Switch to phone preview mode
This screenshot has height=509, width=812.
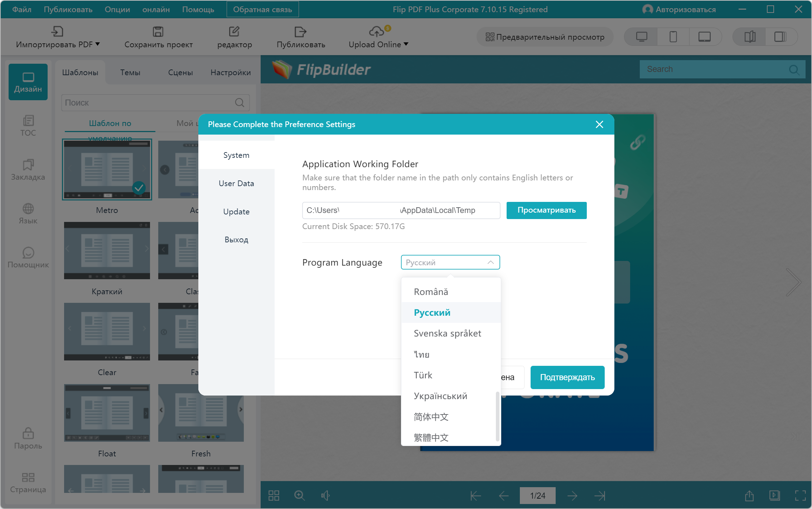click(x=673, y=37)
